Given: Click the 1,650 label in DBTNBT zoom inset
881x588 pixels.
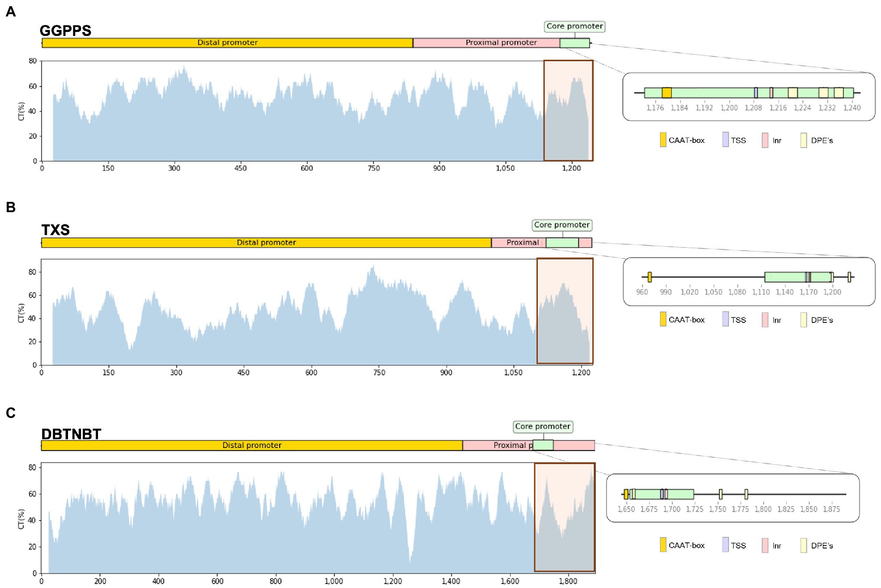Looking at the screenshot, I should coord(626,509).
